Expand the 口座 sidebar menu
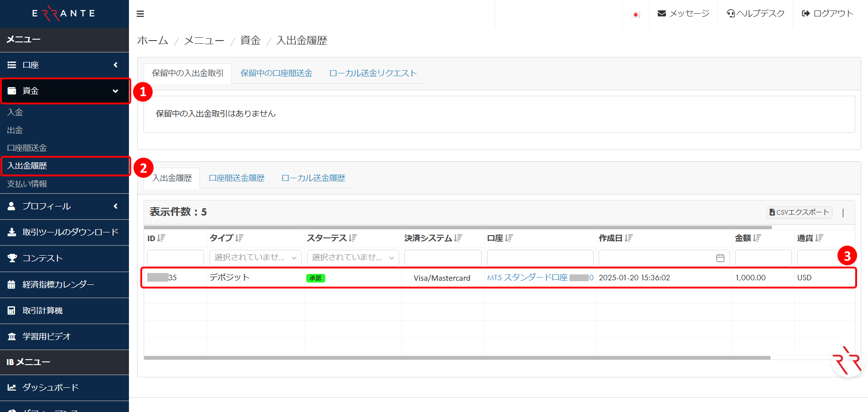Image resolution: width=868 pixels, height=412 pixels. pos(65,65)
